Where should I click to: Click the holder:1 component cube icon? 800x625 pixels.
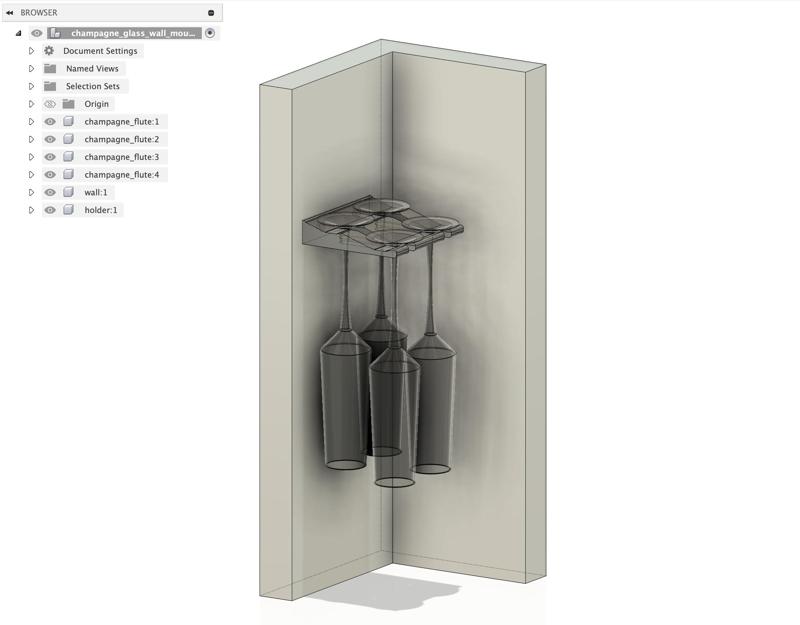[x=68, y=210]
